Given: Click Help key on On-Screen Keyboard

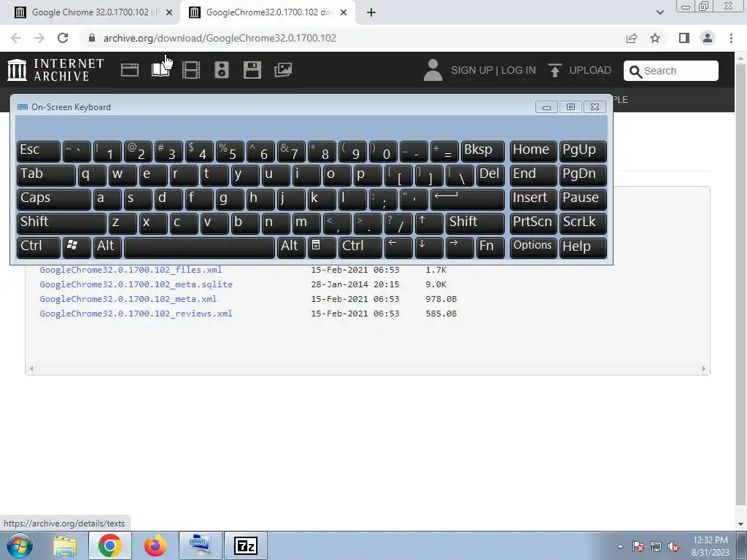Looking at the screenshot, I should click(x=583, y=246).
